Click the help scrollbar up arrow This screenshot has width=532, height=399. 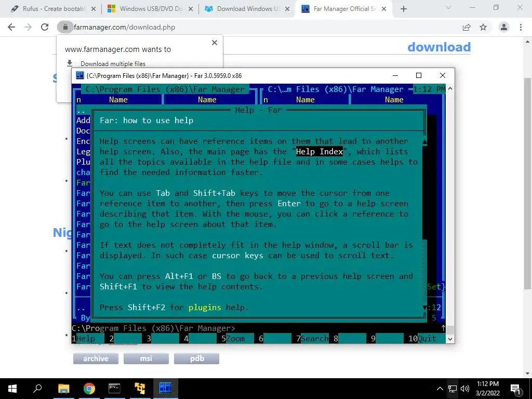pyautogui.click(x=424, y=141)
